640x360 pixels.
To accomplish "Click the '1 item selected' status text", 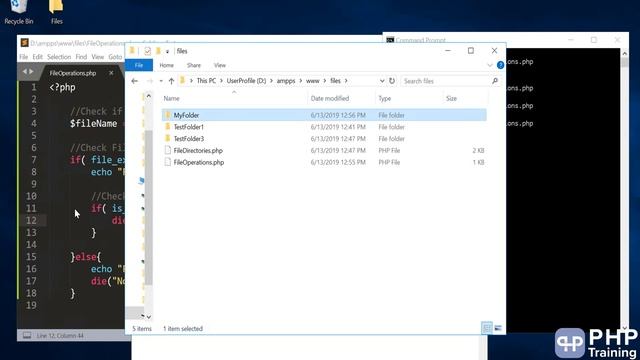I will (x=183, y=329).
